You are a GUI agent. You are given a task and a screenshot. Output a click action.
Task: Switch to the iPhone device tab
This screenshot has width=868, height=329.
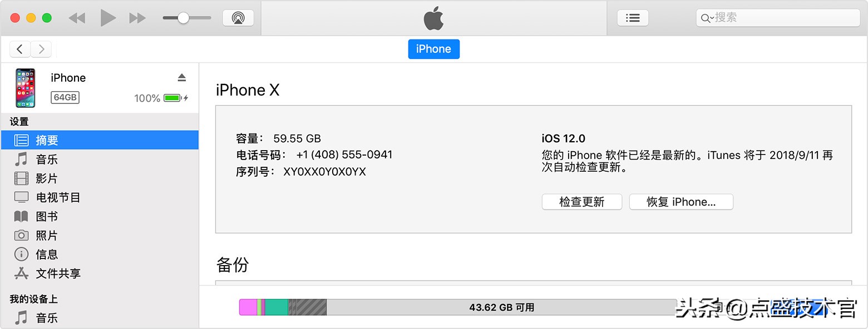pyautogui.click(x=433, y=49)
